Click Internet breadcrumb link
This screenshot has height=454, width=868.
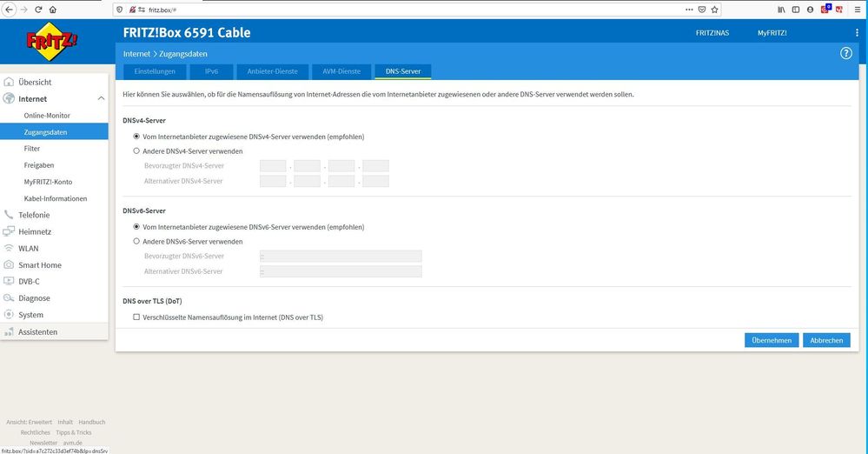[136, 54]
